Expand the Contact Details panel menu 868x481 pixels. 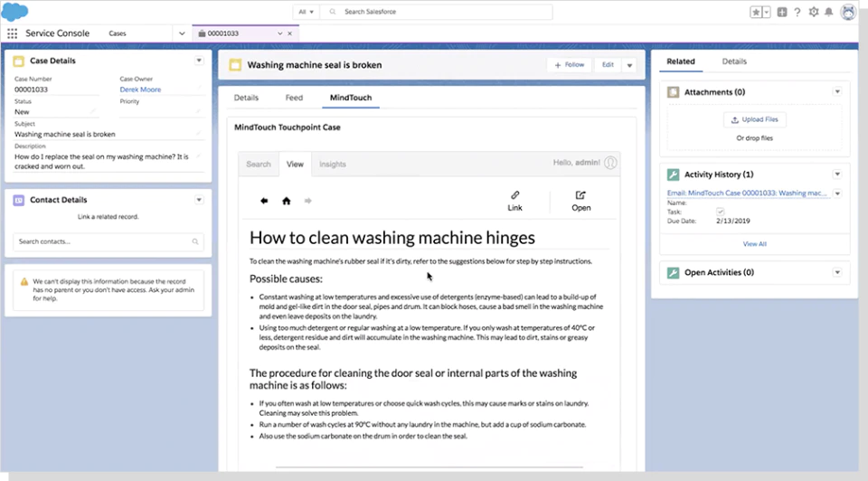[x=199, y=201]
